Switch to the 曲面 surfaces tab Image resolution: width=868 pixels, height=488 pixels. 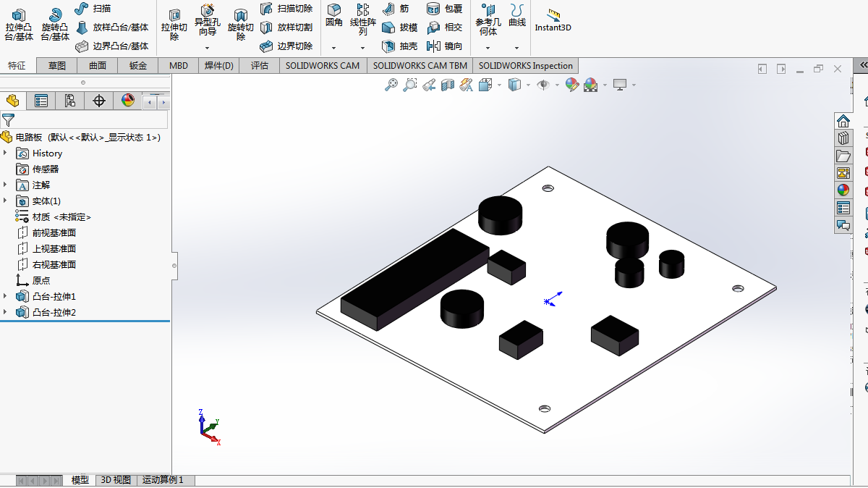coord(98,65)
